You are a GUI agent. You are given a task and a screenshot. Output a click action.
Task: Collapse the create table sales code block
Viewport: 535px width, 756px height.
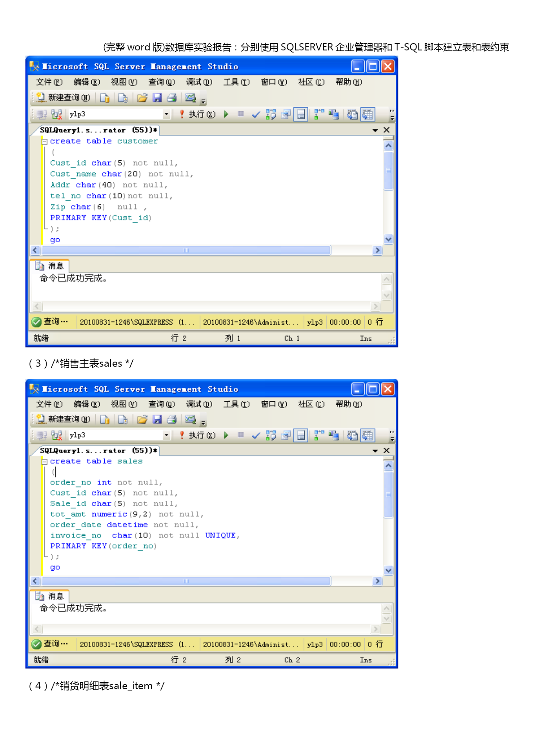44,462
